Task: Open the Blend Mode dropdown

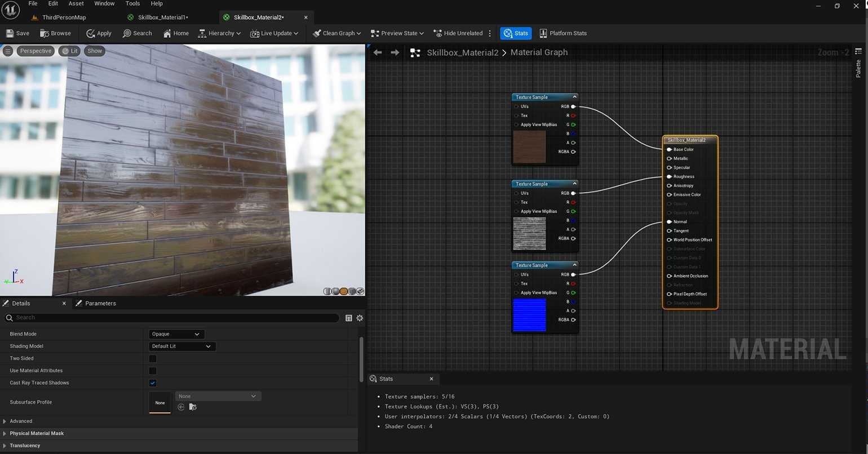Action: [x=176, y=334]
